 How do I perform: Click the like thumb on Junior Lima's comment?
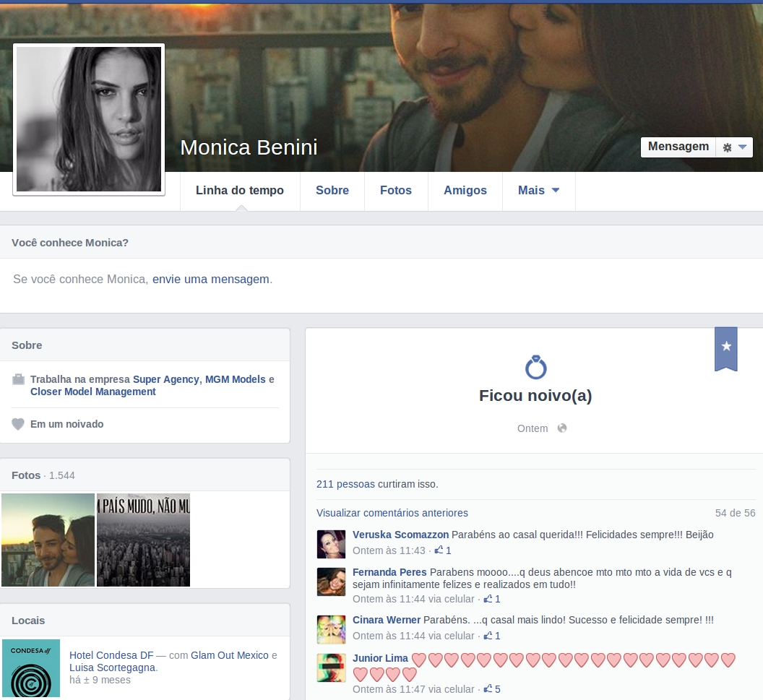488,689
